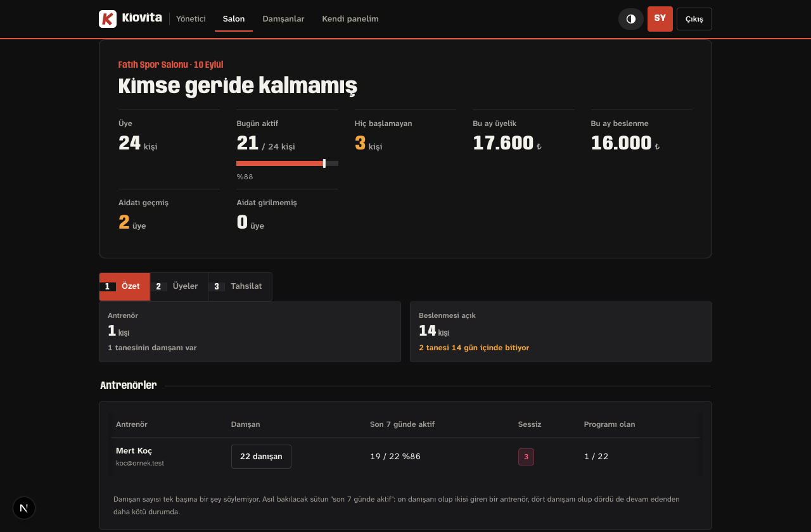Switch to the Üyeler tab
This screenshot has height=532, width=811.
point(179,286)
